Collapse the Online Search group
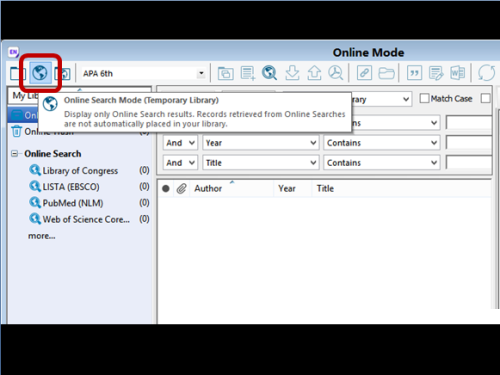This screenshot has height=375, width=500. tap(15, 154)
